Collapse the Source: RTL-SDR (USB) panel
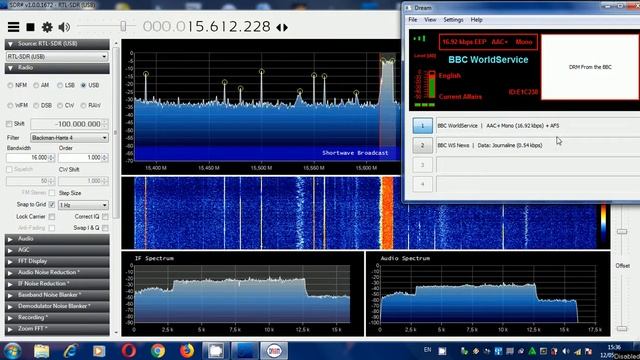This screenshot has height=360, width=640. tap(57, 44)
